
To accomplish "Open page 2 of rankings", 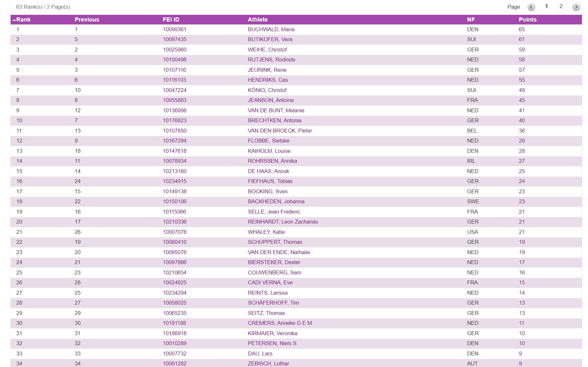I will [561, 6].
